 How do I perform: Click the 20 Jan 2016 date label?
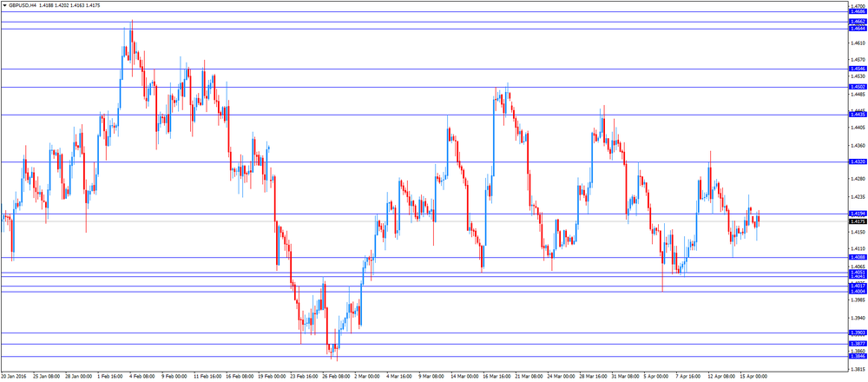pos(13,375)
